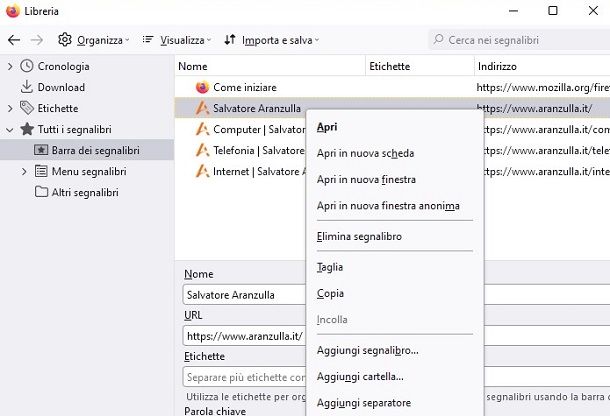Click the download arrow icon
Screen dimensions: 610x416
point(26,87)
